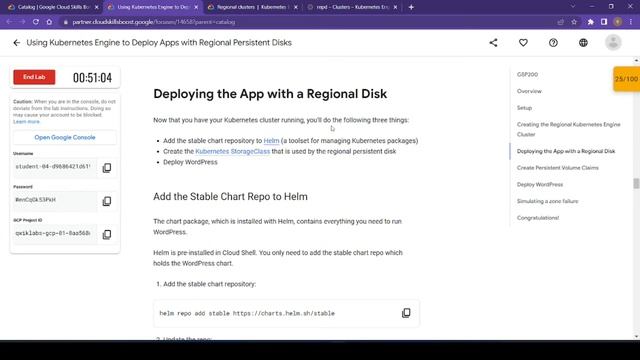640x360 pixels.
Task: Go to Simulating a zone failure
Action: (x=547, y=201)
